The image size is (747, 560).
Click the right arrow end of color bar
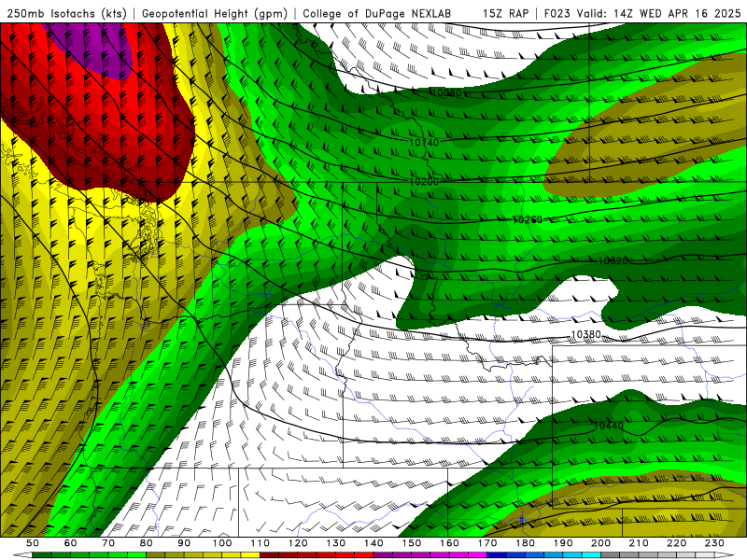725,554
